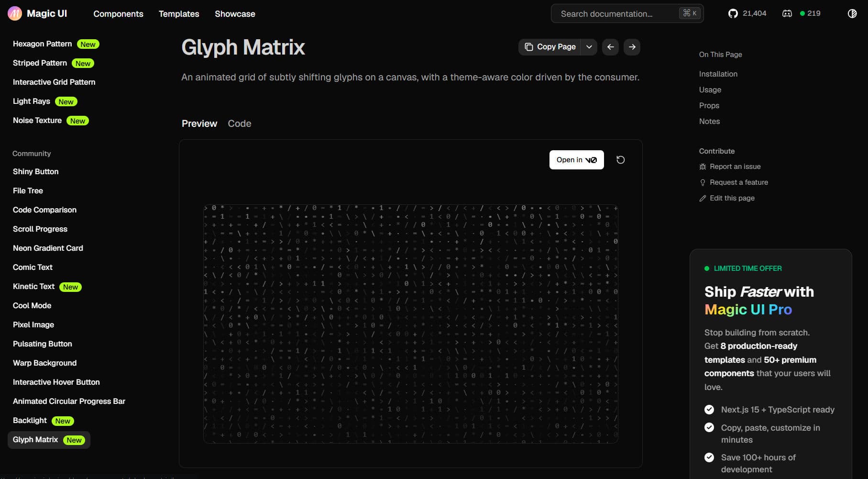Click the Magic UI Pro heading
The height and width of the screenshot is (479, 868).
pyautogui.click(x=748, y=310)
